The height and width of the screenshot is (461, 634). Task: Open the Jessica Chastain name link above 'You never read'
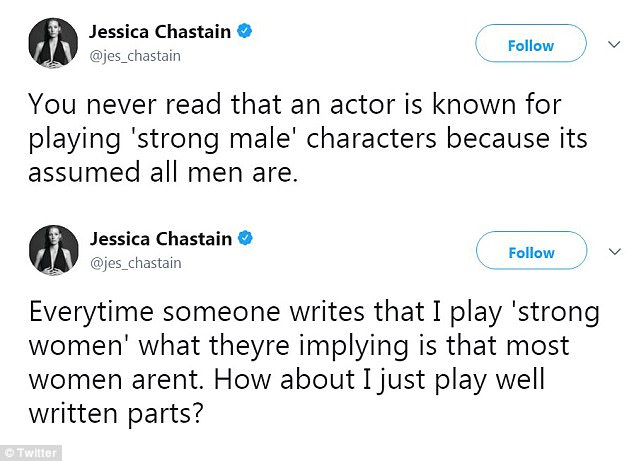point(160,32)
